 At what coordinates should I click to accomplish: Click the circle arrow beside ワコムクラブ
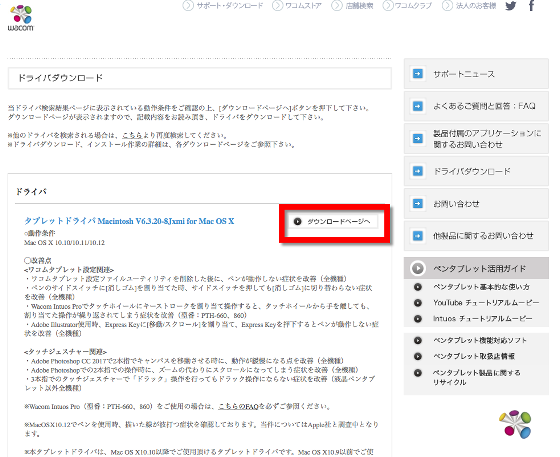point(388,6)
